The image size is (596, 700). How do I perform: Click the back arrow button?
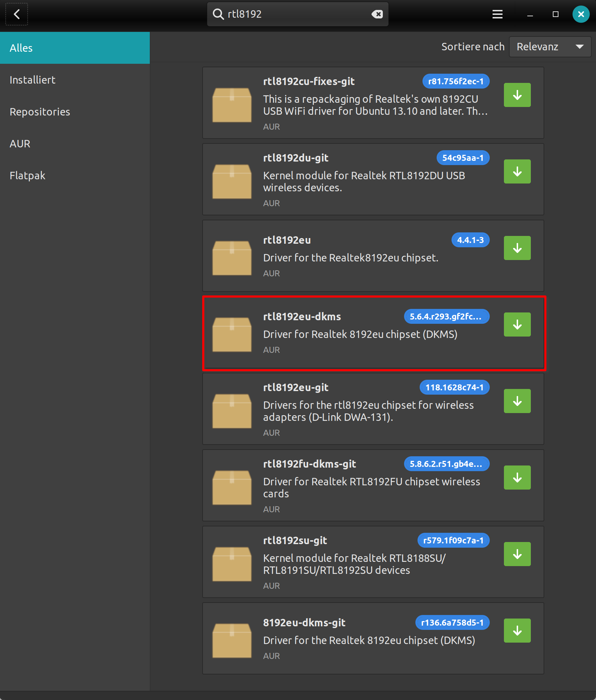point(17,14)
